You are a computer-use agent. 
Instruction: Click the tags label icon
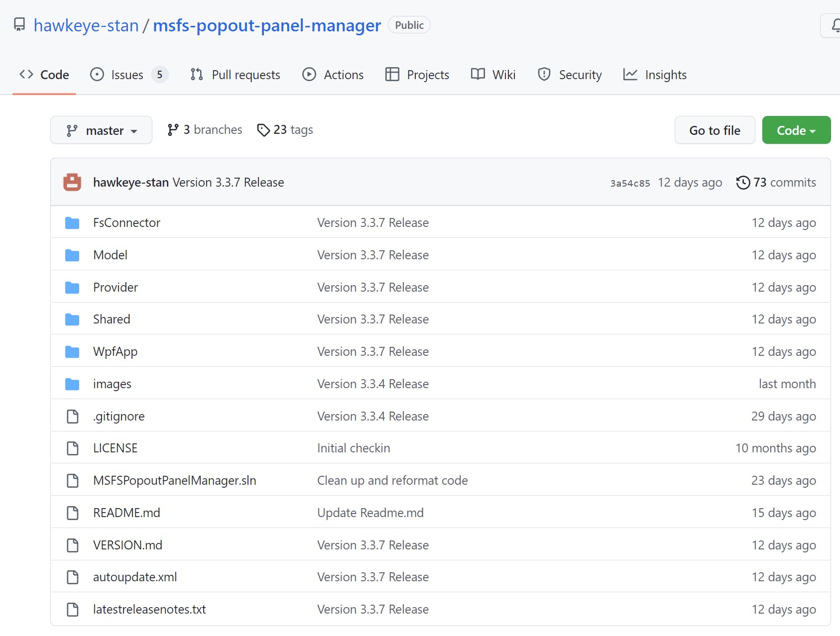point(263,130)
